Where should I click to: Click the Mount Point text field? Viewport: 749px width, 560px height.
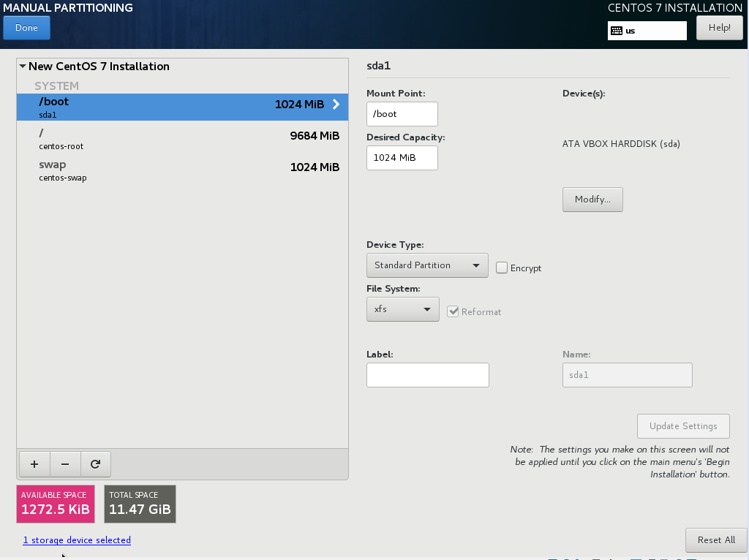point(402,114)
